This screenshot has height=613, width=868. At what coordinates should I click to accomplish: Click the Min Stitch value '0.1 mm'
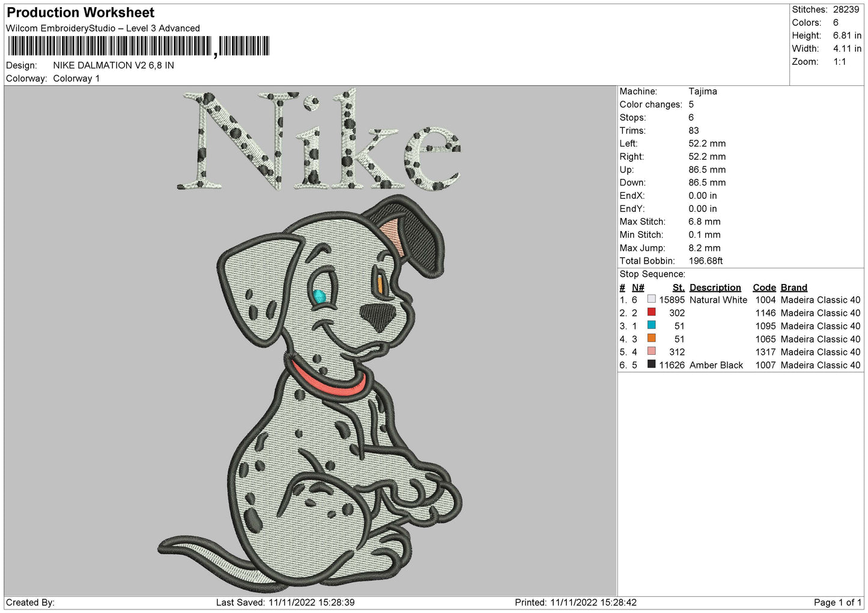click(704, 235)
